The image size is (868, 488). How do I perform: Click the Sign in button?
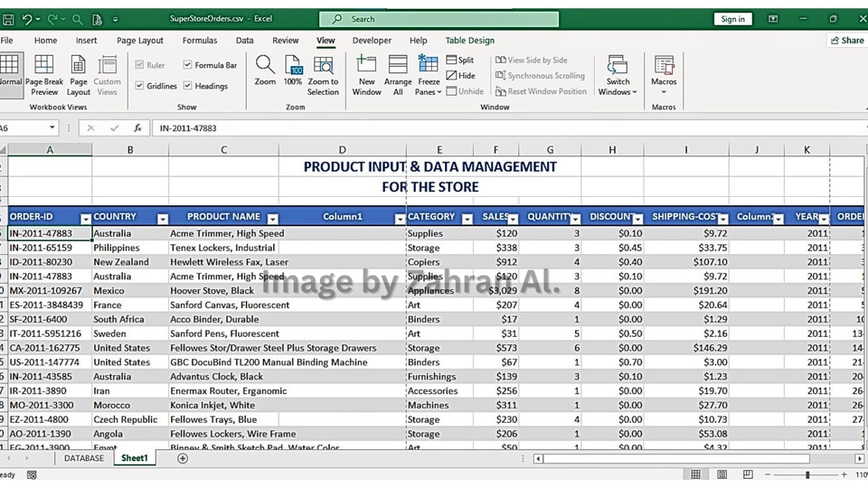(x=732, y=19)
